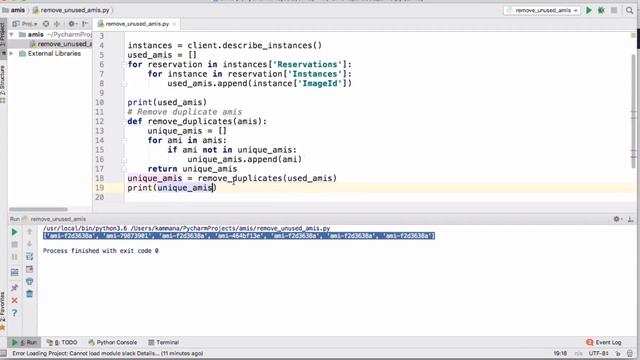Click the amis breadcrumb in navigation bar

(14, 10)
